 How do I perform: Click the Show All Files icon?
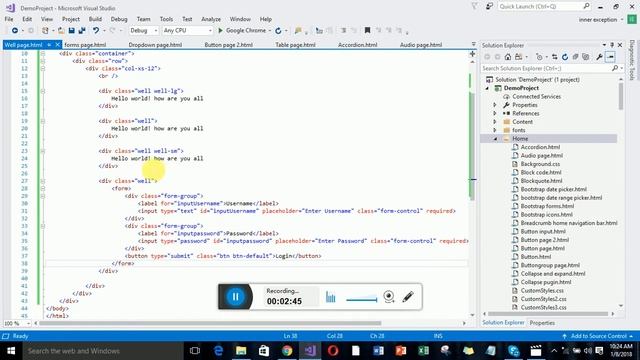click(x=586, y=57)
